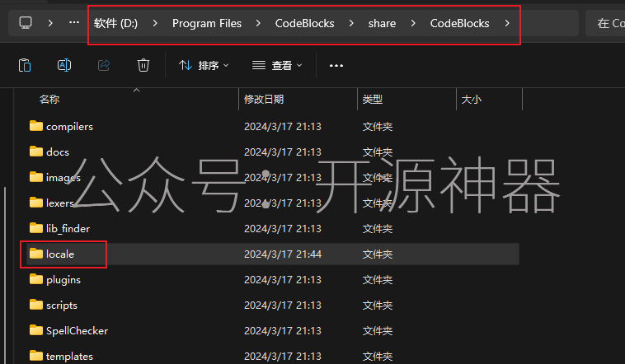Click the 文件夹 type cell of plugins
Viewport: 625px width, 364px height.
click(378, 279)
